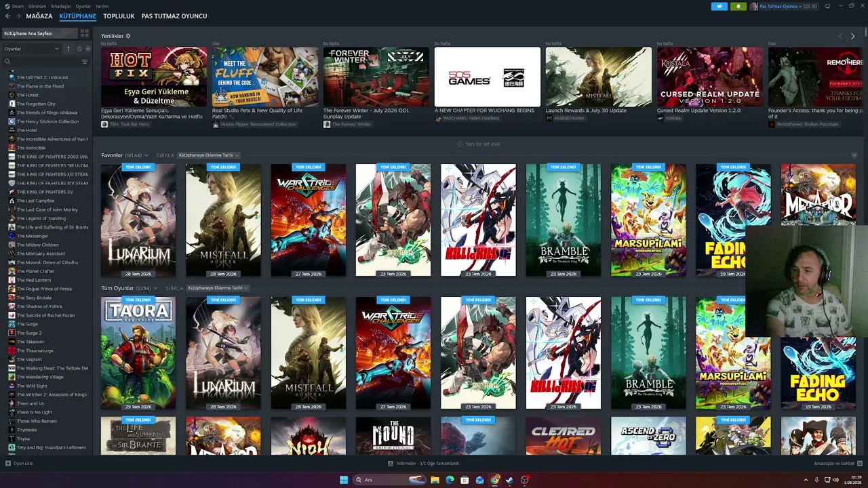Image resolution: width=868 pixels, height=488 pixels.
Task: Select TAORA game cover
Action: click(138, 353)
